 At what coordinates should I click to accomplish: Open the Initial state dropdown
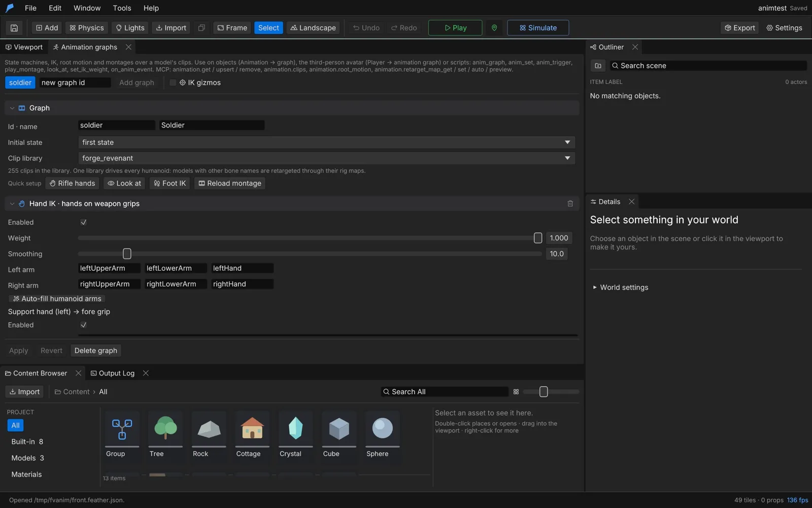pos(326,142)
